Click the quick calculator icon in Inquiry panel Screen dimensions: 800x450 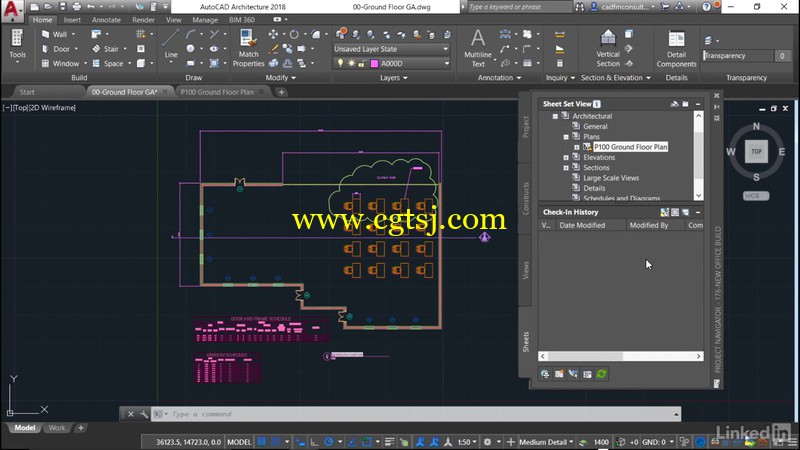click(x=560, y=64)
